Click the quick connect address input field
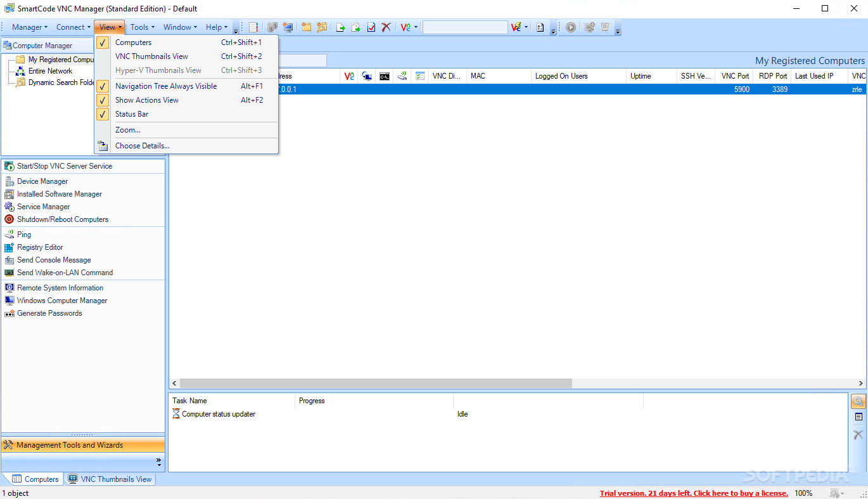868x499 pixels. click(x=465, y=27)
